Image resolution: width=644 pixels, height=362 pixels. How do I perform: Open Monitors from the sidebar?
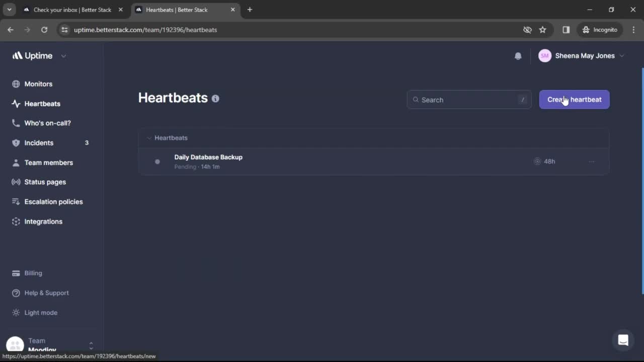(38, 84)
